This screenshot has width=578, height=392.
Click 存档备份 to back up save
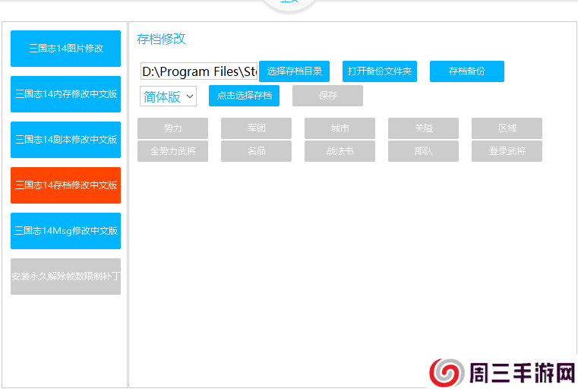pos(466,71)
